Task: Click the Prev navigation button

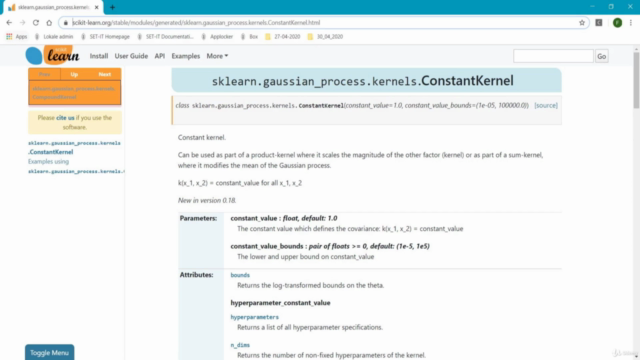Action: click(44, 74)
